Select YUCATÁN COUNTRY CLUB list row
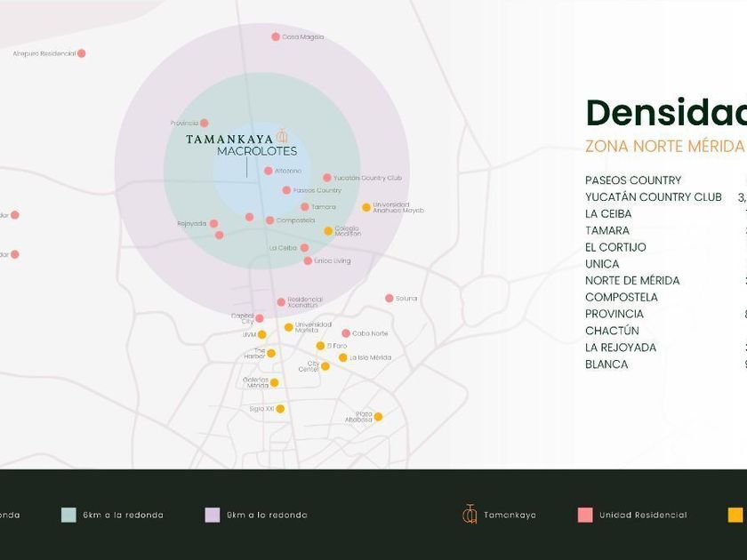The image size is (747, 560). [x=653, y=197]
